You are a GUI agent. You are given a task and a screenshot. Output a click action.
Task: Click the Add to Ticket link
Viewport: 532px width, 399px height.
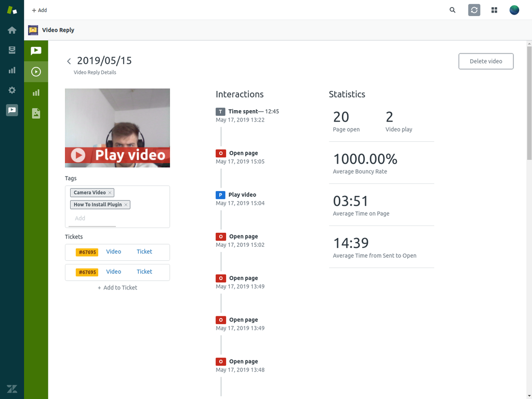(117, 287)
